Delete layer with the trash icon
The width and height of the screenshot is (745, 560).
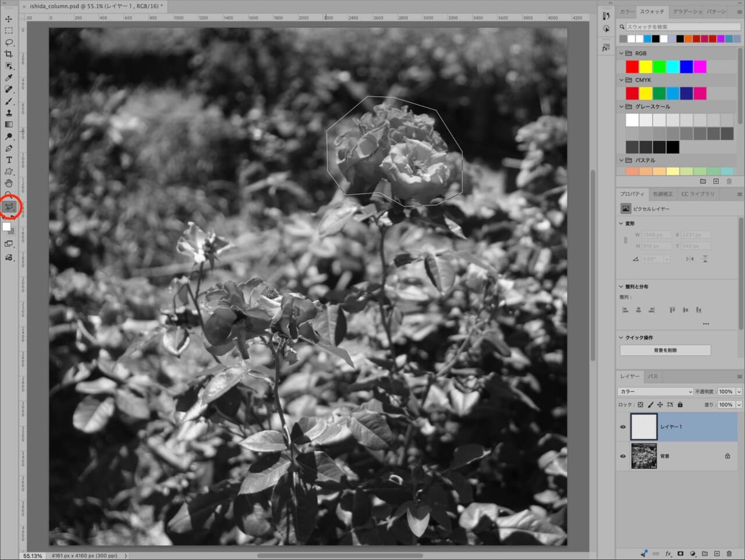point(729,554)
